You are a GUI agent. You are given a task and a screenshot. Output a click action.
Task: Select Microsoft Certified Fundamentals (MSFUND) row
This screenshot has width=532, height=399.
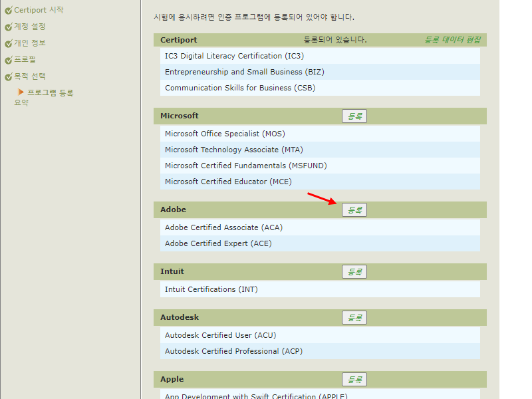pos(320,166)
